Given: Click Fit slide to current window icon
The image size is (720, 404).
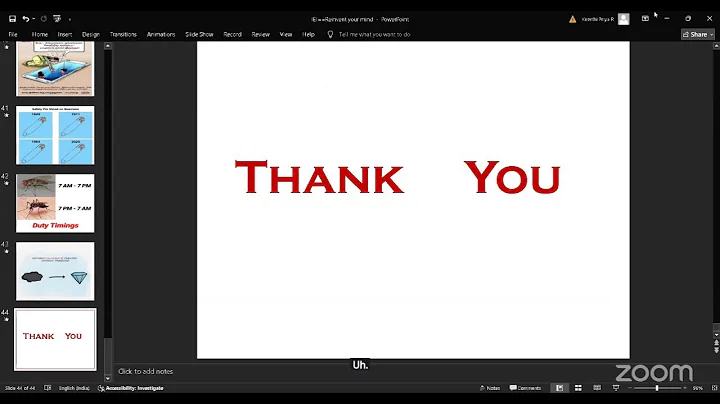Looking at the screenshot, I should [x=714, y=388].
